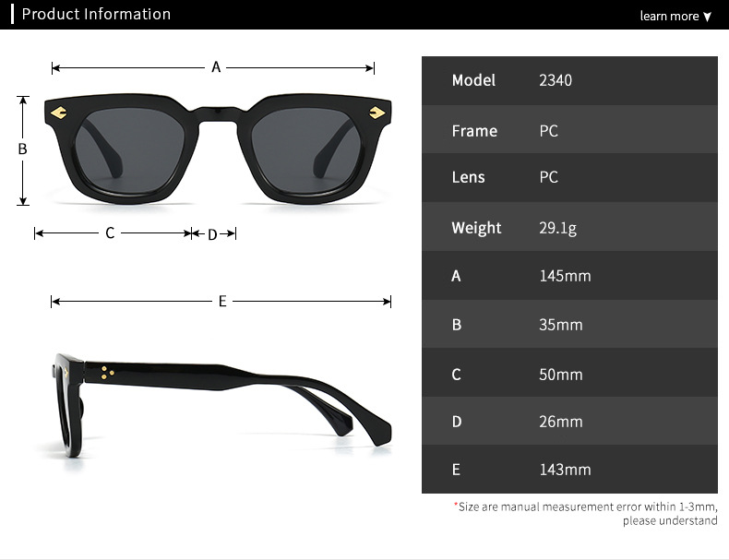Click the three gold dots on temple arm

(x=107, y=373)
